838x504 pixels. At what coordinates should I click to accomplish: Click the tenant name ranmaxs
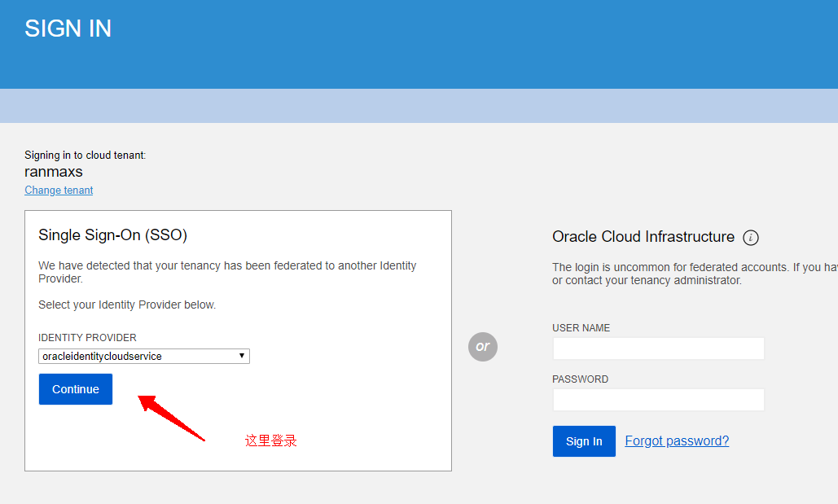[x=54, y=172]
